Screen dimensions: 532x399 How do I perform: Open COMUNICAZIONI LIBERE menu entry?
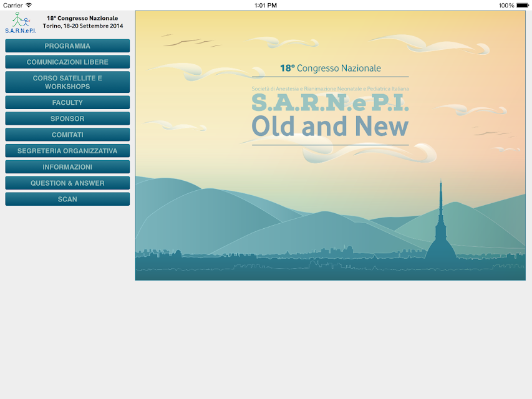point(67,62)
